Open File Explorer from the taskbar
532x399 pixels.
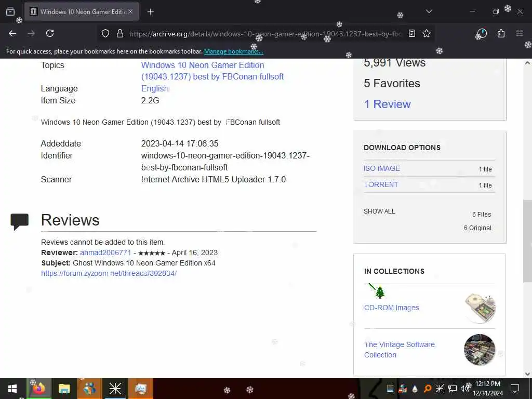(x=64, y=389)
